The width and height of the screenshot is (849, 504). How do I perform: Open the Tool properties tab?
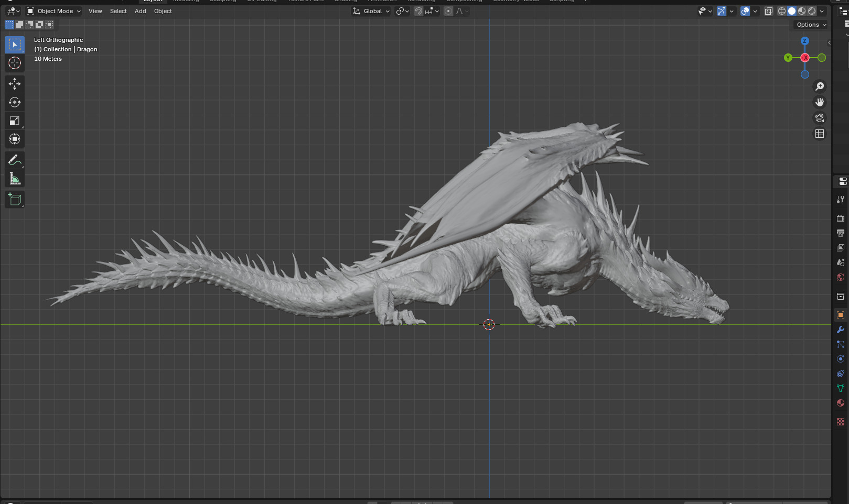click(841, 200)
